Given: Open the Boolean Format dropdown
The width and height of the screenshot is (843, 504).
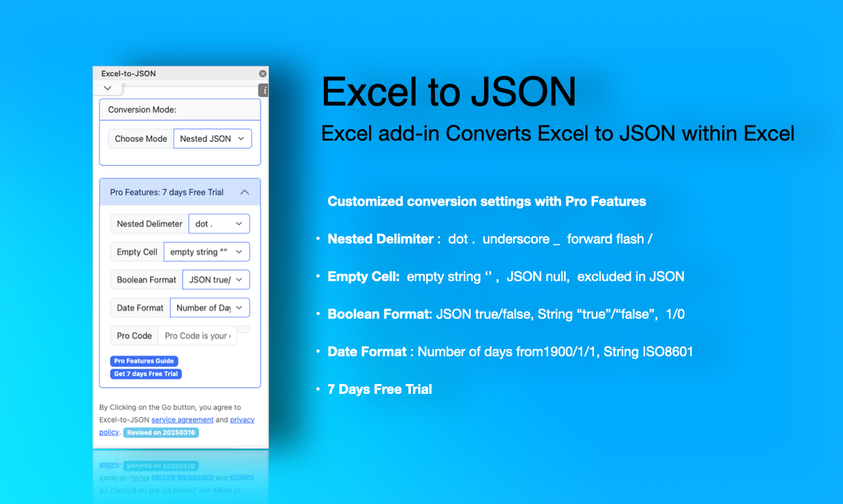Looking at the screenshot, I should (216, 280).
